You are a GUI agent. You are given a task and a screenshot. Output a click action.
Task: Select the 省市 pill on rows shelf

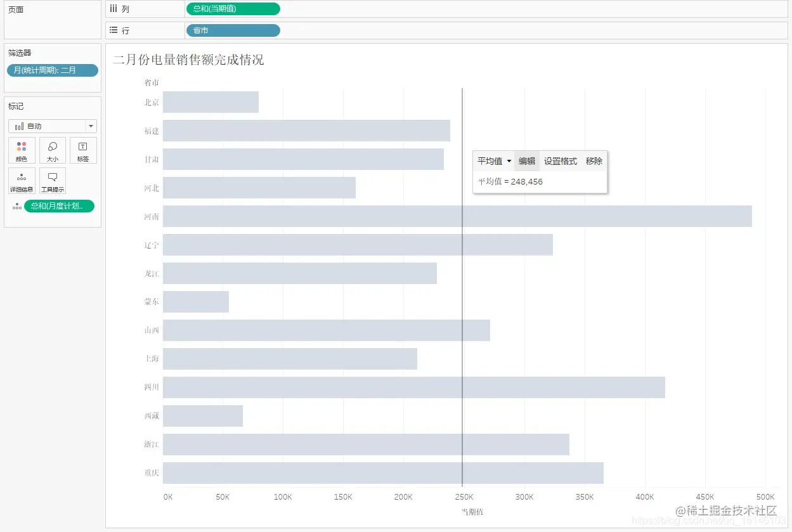click(x=233, y=30)
